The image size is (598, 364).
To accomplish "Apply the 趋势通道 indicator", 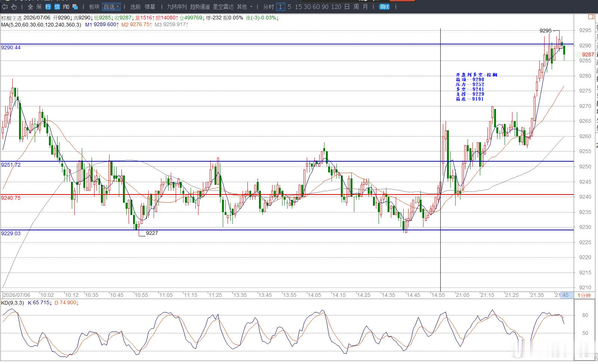I will pyautogui.click(x=200, y=7).
